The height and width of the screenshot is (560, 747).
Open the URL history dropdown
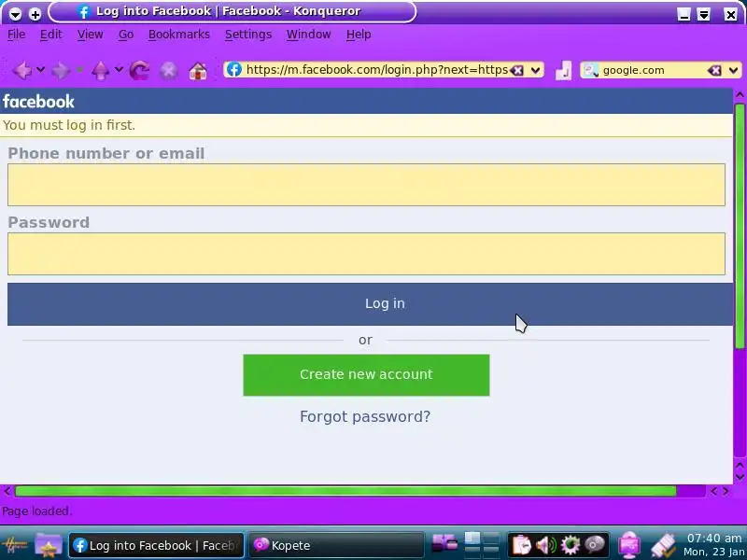535,71
